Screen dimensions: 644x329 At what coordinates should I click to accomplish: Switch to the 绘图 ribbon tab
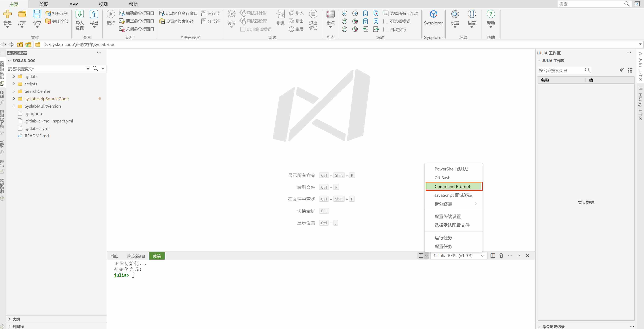(x=44, y=4)
